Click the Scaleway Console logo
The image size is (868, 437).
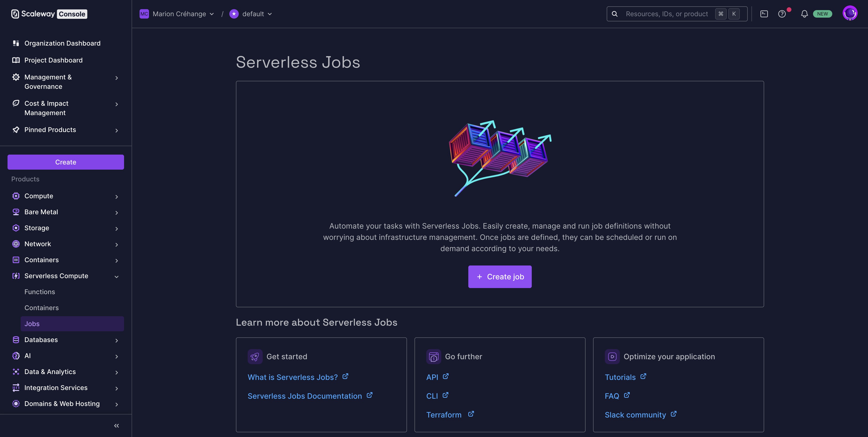click(49, 14)
